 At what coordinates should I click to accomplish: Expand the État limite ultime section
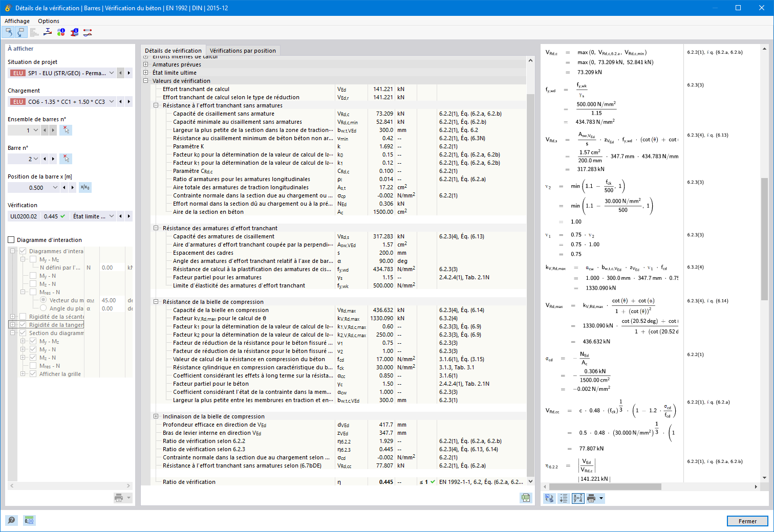(146, 73)
